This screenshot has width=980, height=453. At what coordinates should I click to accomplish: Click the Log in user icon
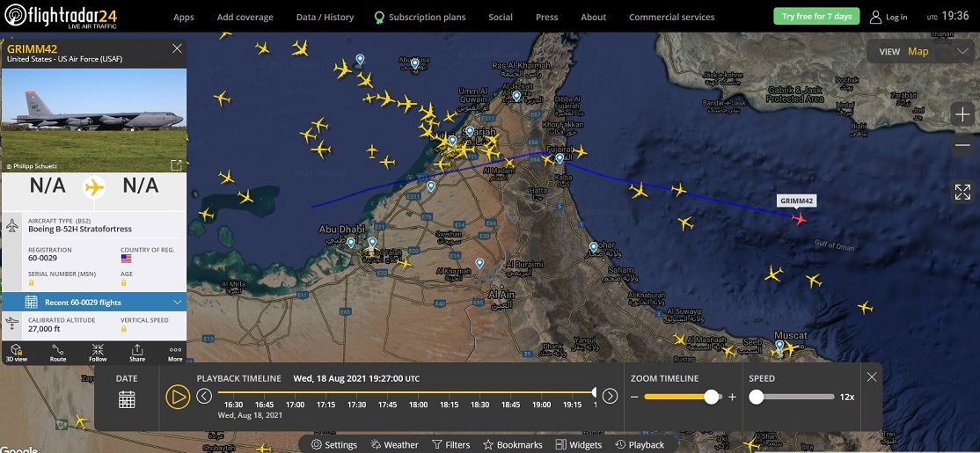click(875, 17)
